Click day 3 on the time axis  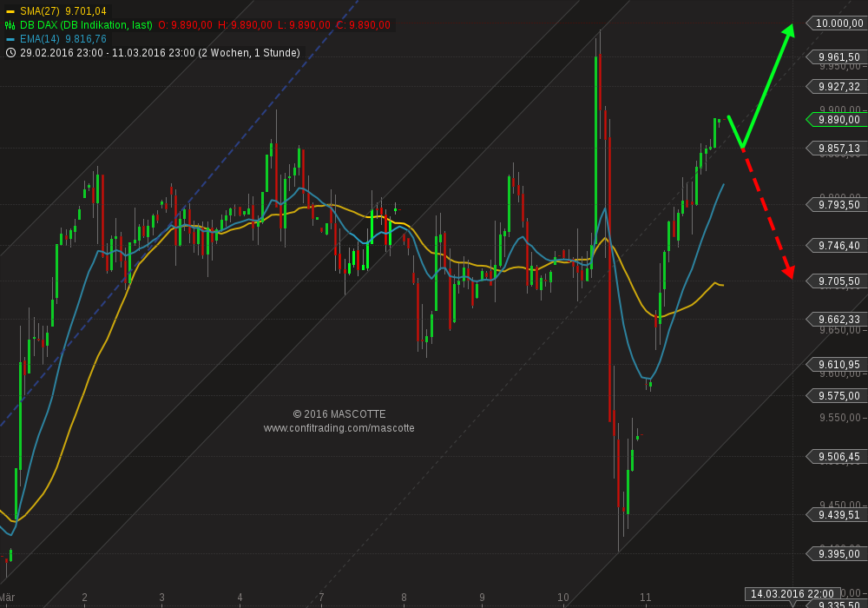pos(161,598)
